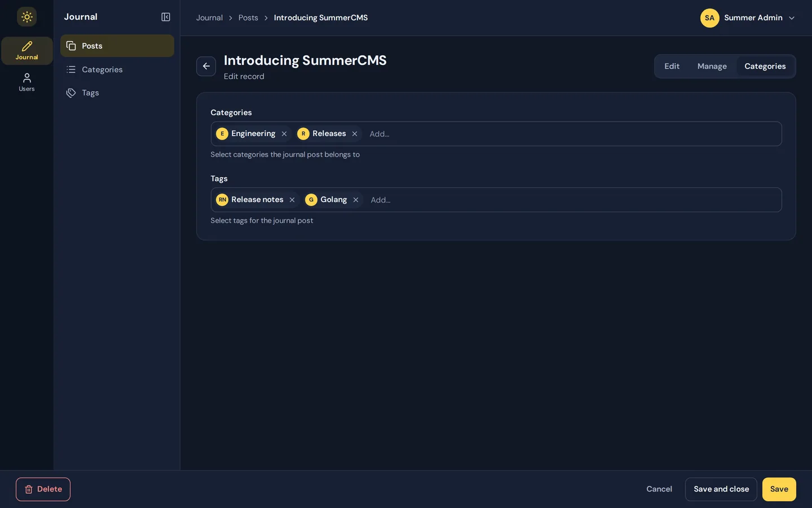Click the yellow Save button
Image resolution: width=812 pixels, height=508 pixels.
(x=779, y=489)
